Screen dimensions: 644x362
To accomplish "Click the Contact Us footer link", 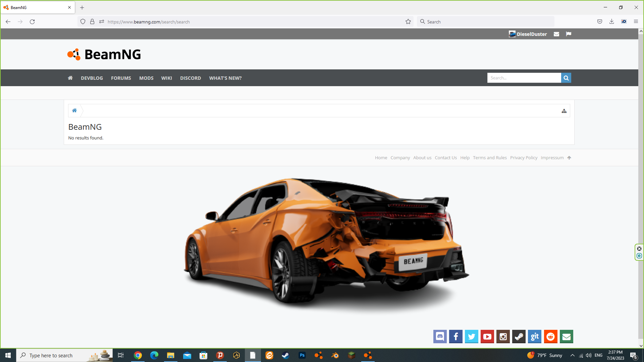I will (445, 158).
